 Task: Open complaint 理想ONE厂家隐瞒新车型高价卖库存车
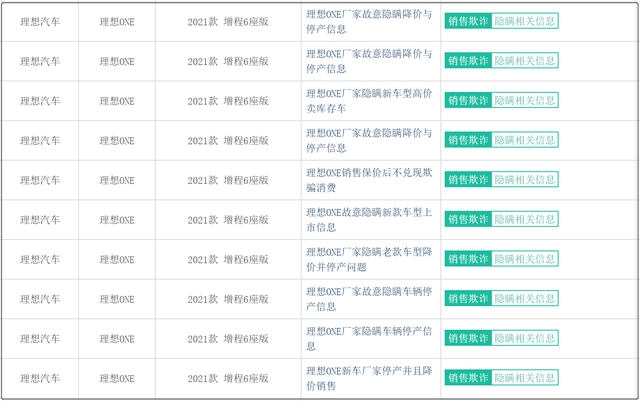[369, 101]
